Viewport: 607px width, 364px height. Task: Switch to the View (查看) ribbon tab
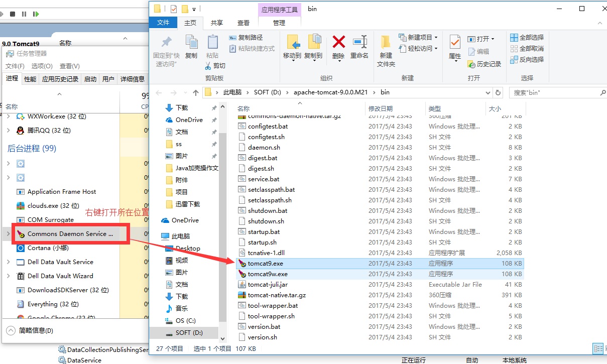click(244, 23)
